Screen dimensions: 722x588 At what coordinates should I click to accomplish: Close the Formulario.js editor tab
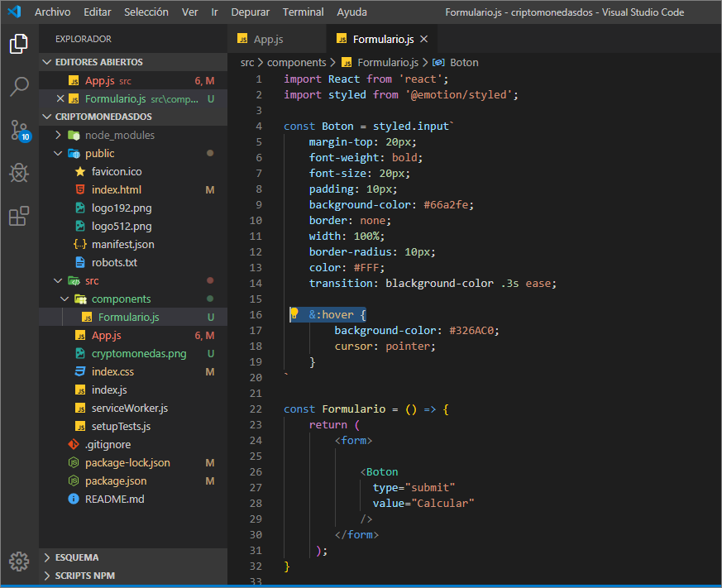point(424,39)
